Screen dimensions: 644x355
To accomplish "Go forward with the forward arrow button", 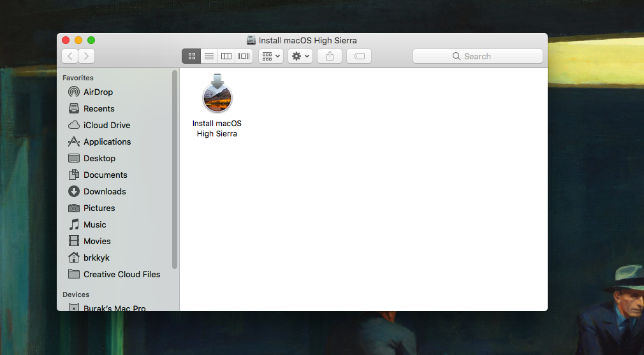I will coord(86,56).
